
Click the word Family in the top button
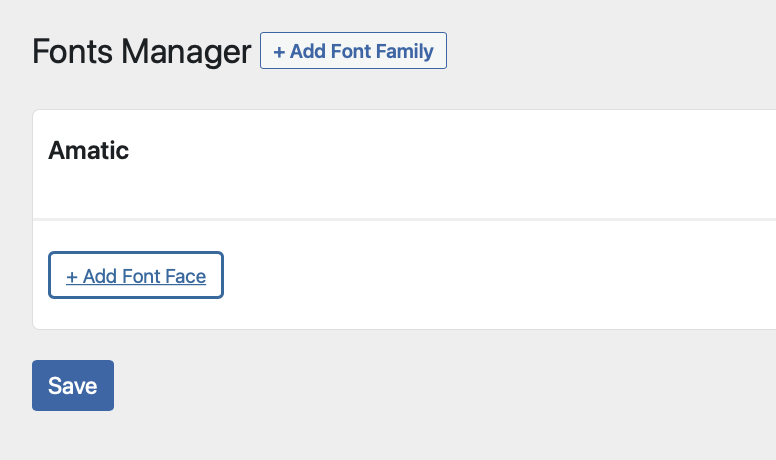click(405, 51)
